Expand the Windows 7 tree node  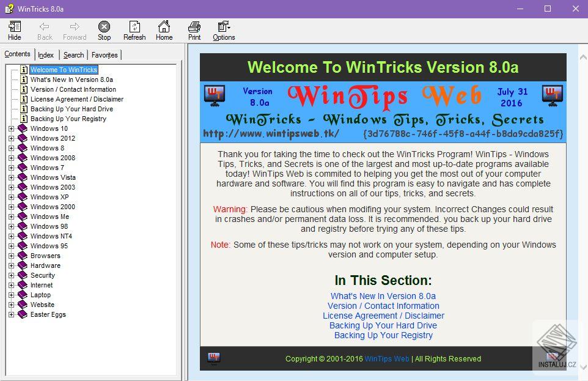pyautogui.click(x=11, y=168)
